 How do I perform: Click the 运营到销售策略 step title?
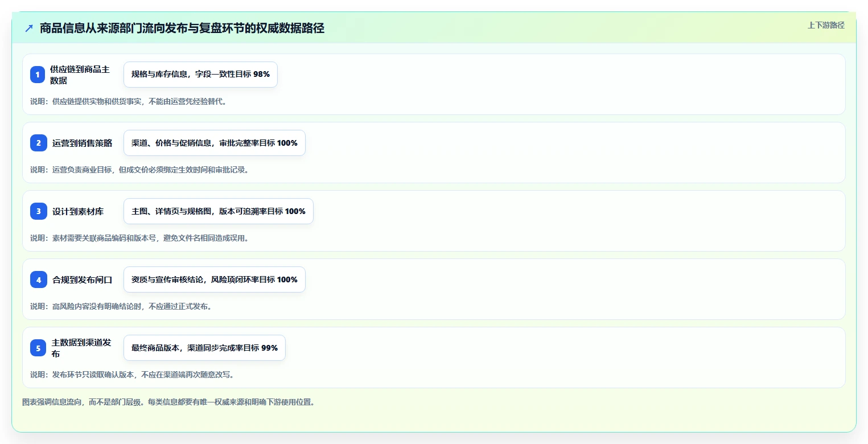pyautogui.click(x=82, y=143)
